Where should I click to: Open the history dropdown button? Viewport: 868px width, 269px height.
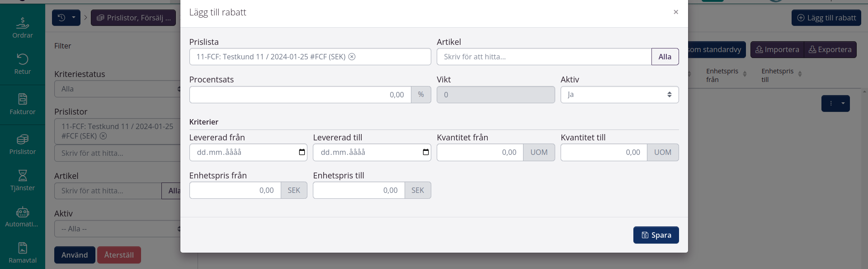coord(66,18)
